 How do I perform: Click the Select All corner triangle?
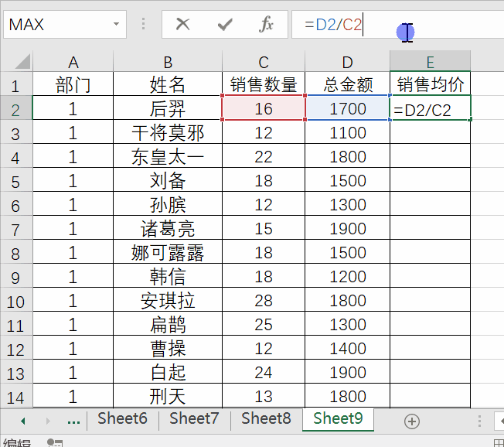click(22, 61)
